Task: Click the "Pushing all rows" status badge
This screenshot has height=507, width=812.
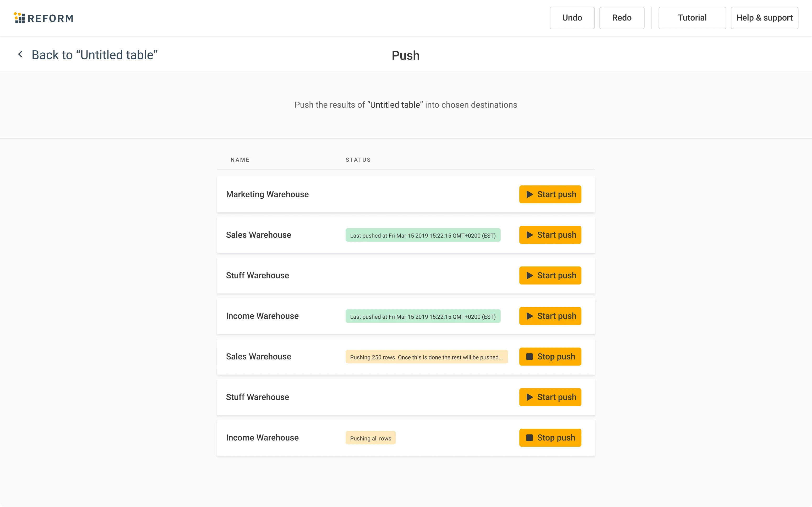Action: [x=370, y=438]
